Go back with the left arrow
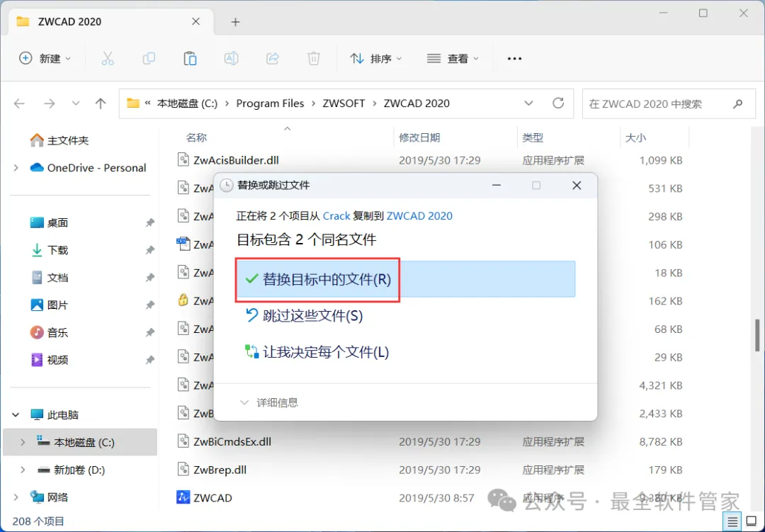The image size is (765, 532). pos(20,103)
